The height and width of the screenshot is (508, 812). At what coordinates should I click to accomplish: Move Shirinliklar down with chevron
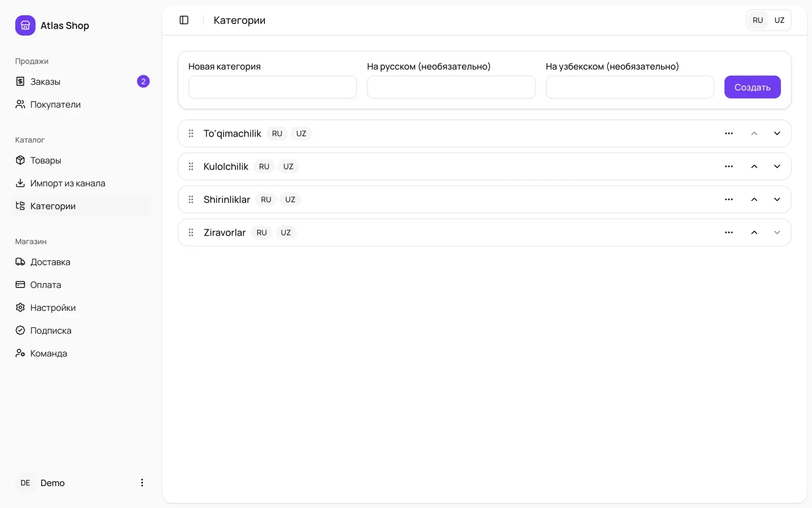pyautogui.click(x=777, y=200)
